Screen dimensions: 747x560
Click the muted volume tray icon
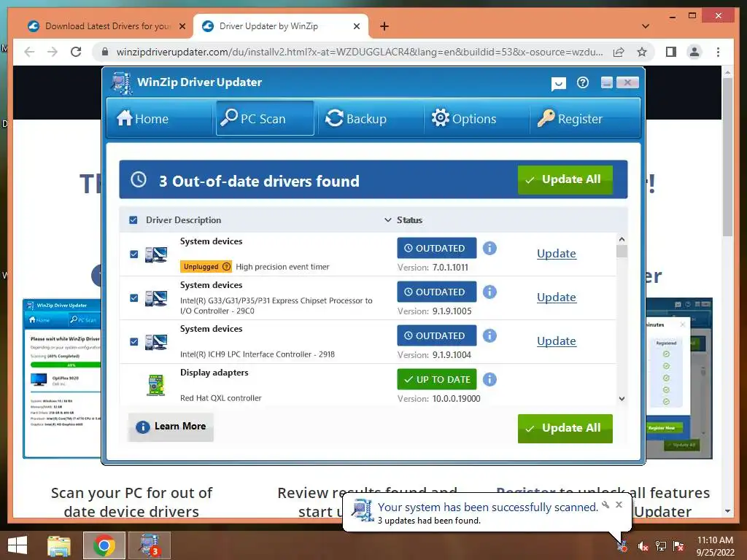(643, 546)
